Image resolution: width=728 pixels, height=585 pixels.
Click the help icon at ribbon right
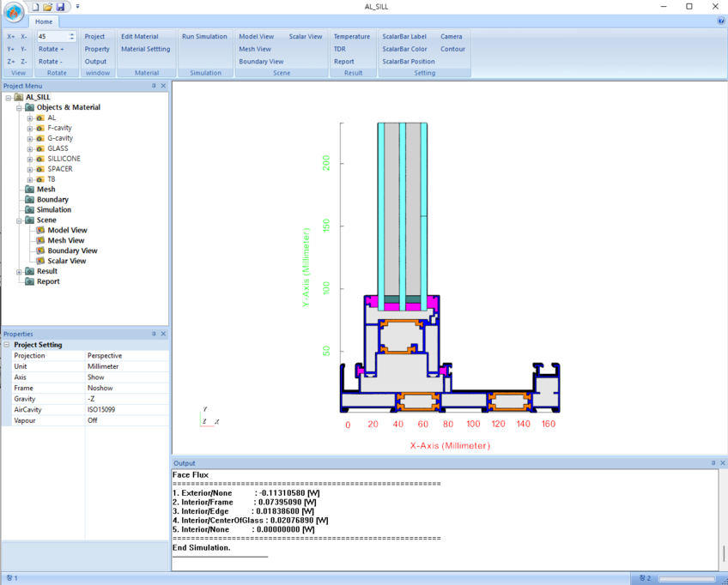721,21
